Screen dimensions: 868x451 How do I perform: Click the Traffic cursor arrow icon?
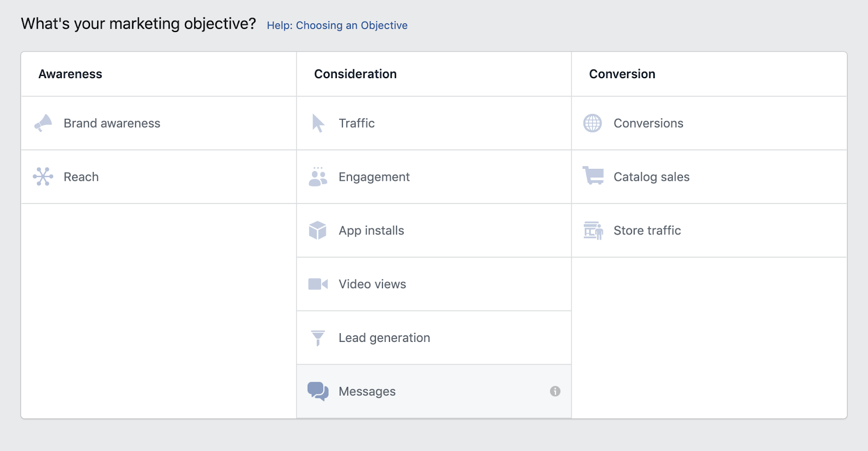tap(318, 123)
